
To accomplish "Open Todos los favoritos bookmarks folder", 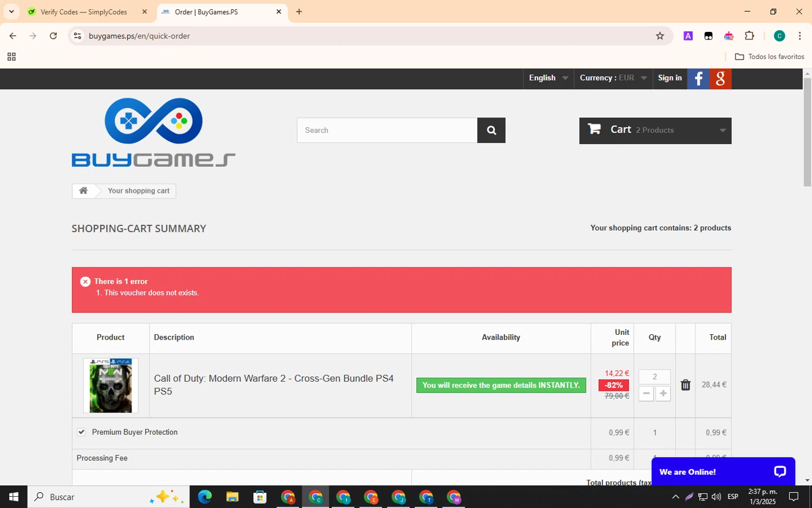I will (769, 57).
